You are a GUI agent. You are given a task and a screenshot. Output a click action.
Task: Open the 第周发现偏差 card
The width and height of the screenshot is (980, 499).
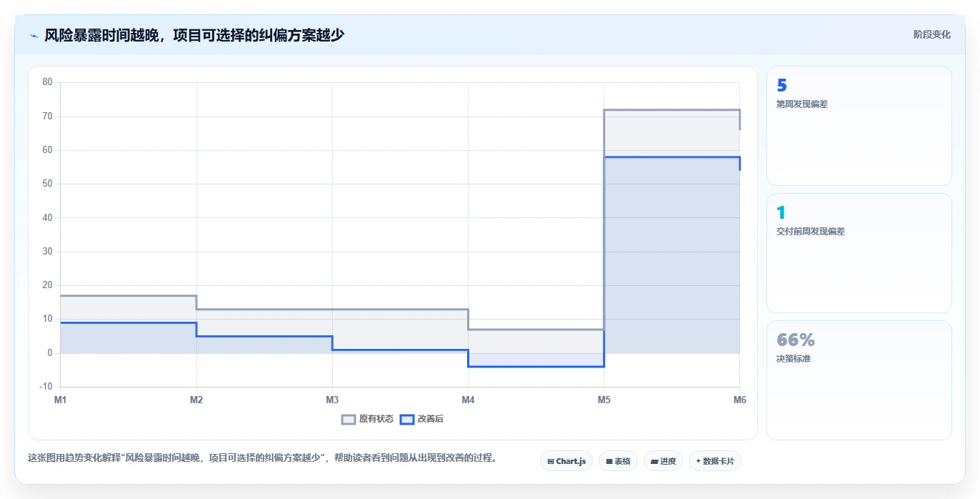point(859,126)
